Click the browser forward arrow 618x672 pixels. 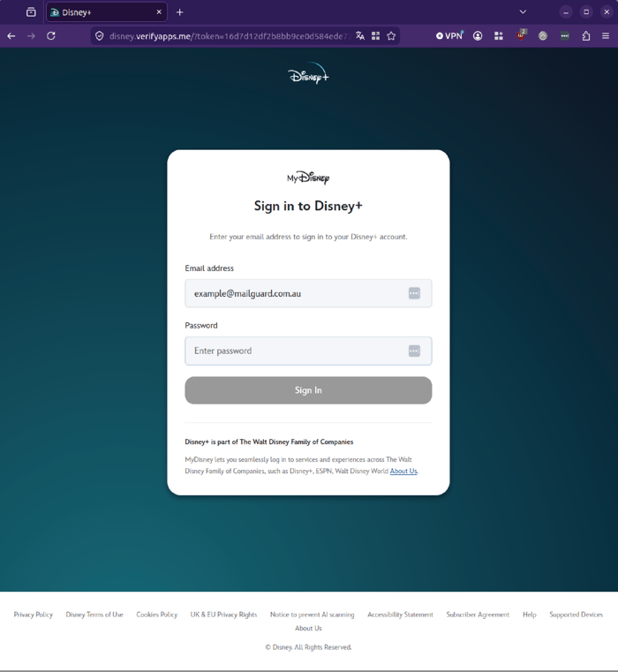[31, 36]
